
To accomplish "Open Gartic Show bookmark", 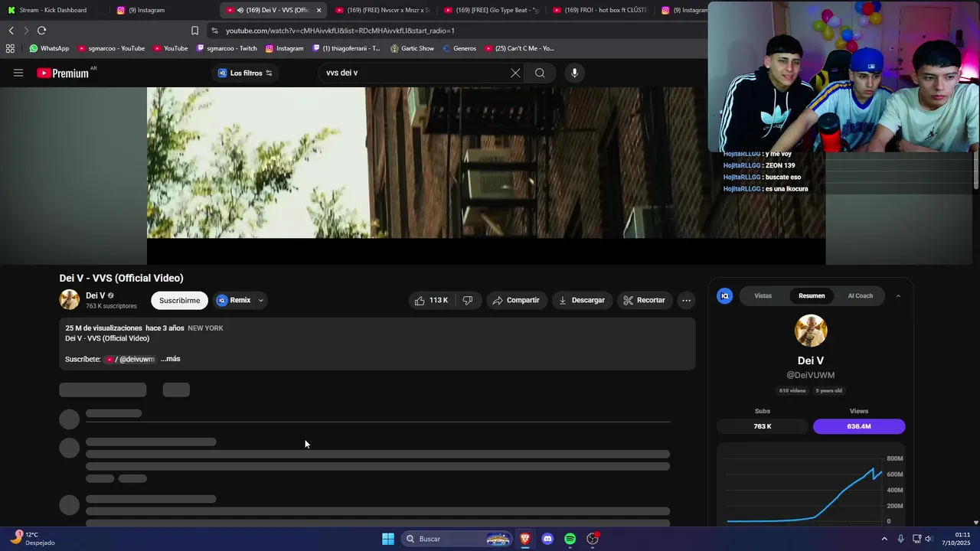I will (412, 48).
